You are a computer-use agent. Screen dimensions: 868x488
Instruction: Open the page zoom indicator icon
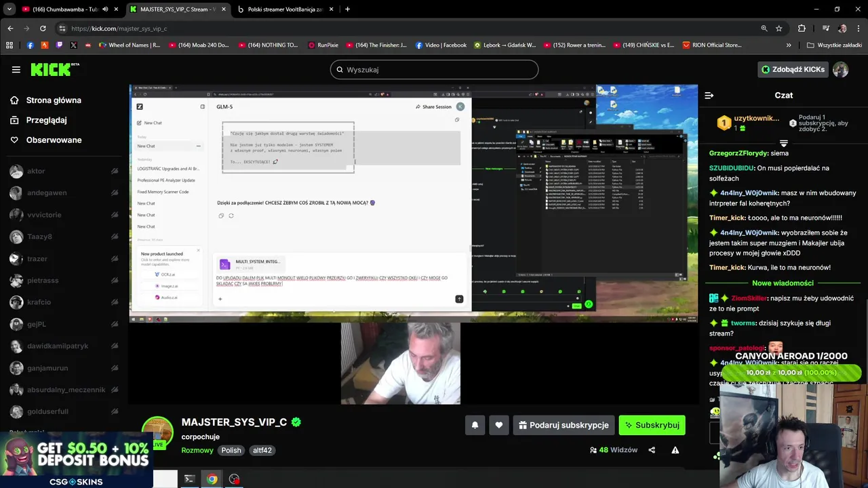pyautogui.click(x=764, y=28)
